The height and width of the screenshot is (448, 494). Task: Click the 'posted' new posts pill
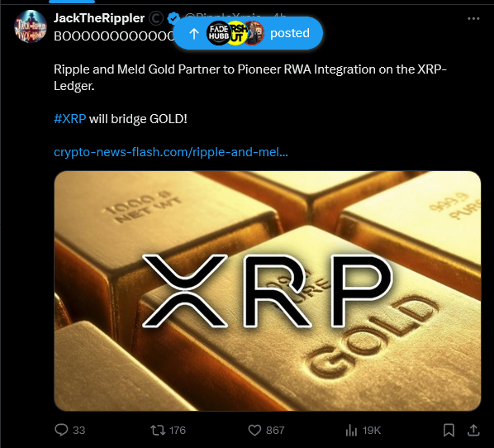click(248, 33)
